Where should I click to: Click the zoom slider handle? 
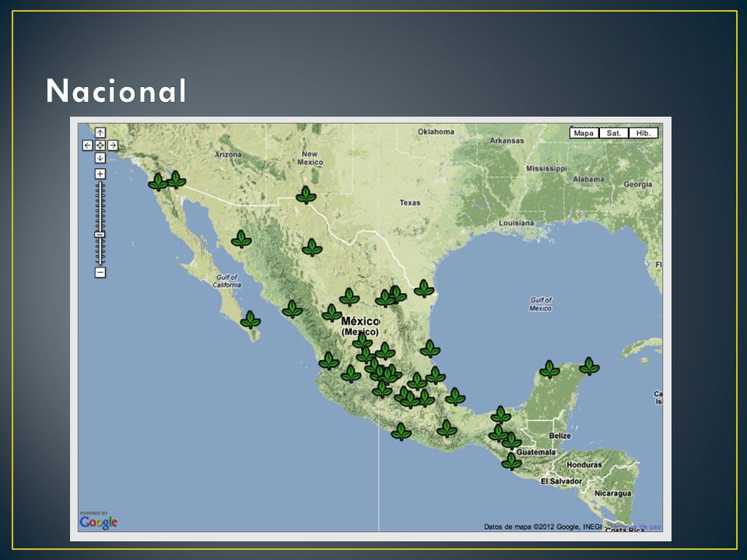point(100,234)
